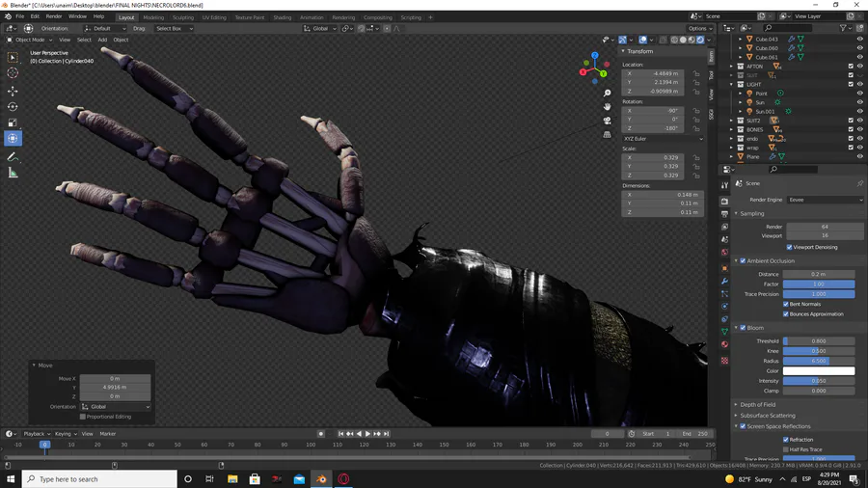Hide the Sun.001 light in the outliner

[x=859, y=112]
